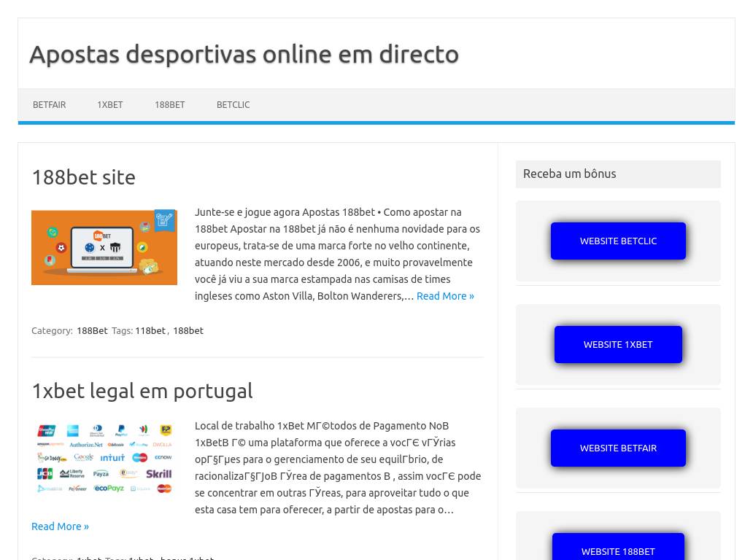Open the 188Bet category link
The height and width of the screenshot is (560, 753).
(x=92, y=331)
